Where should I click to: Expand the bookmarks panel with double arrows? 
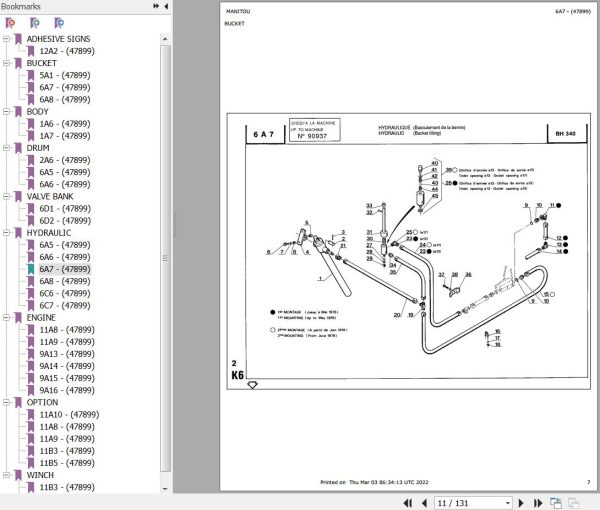(x=156, y=6)
